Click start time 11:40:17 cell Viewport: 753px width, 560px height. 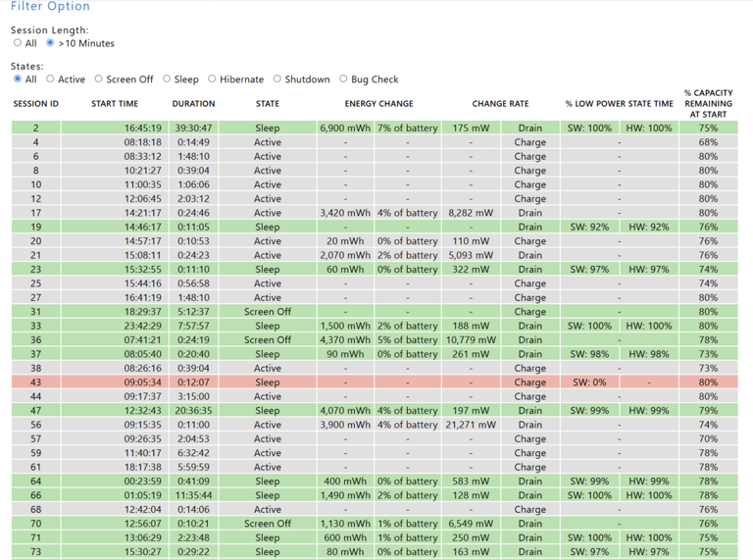click(115, 453)
